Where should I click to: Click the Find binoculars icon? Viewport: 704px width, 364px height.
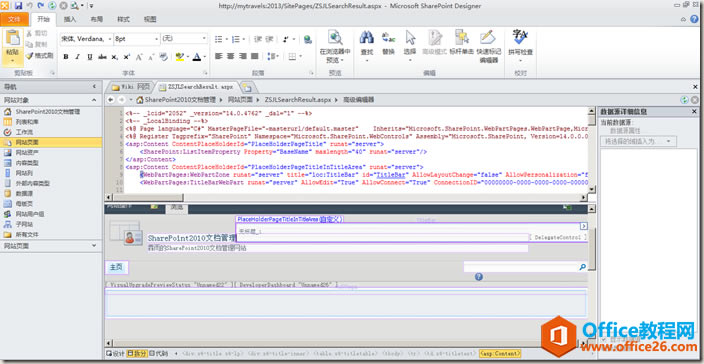(367, 38)
